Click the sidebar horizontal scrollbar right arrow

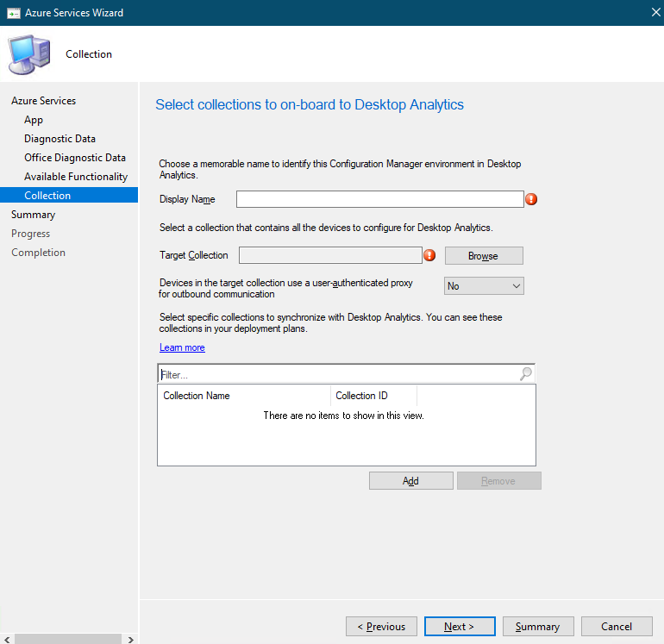point(131,640)
